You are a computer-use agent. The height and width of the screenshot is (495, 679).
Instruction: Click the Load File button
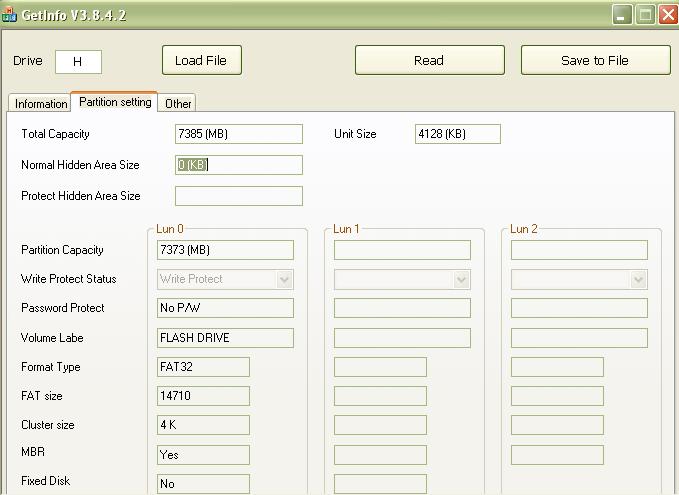[202, 60]
